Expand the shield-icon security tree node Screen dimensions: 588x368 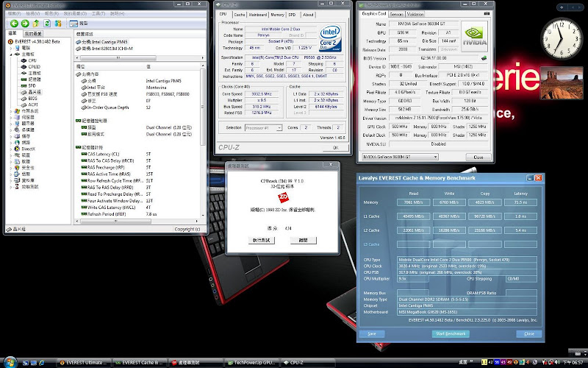pyautogui.click(x=11, y=168)
